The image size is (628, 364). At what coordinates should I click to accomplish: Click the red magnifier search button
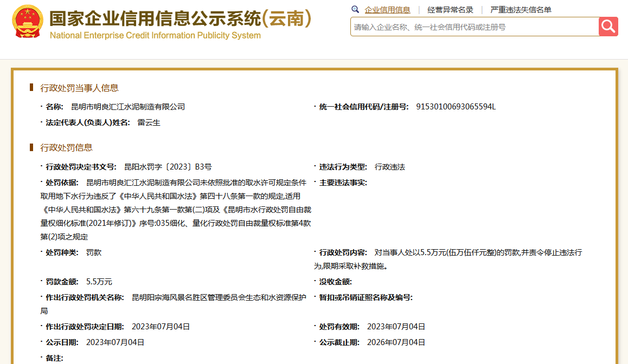tap(608, 27)
